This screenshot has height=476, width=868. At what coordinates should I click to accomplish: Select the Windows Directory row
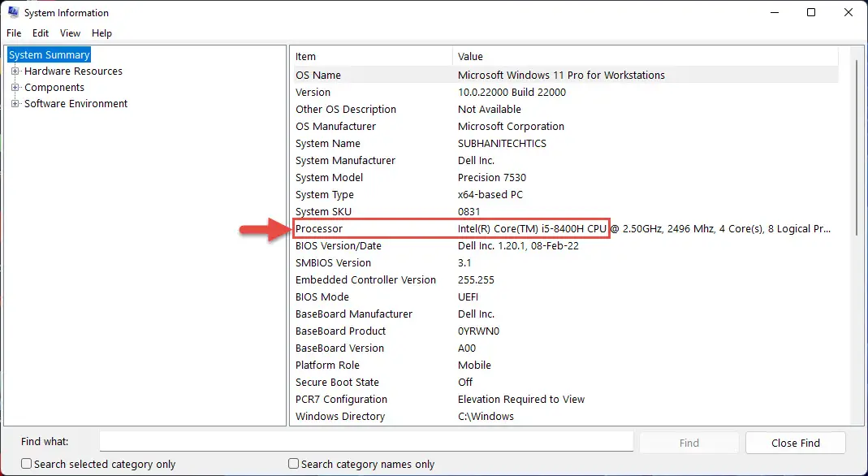pos(565,416)
